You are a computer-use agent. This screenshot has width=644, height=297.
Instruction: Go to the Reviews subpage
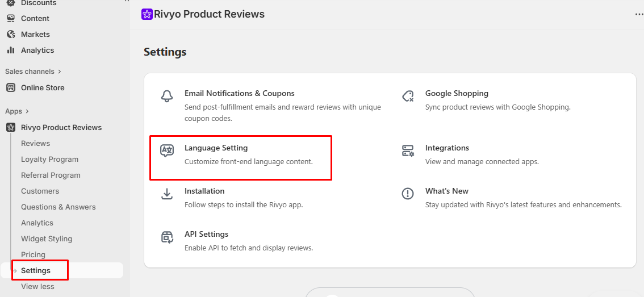35,143
